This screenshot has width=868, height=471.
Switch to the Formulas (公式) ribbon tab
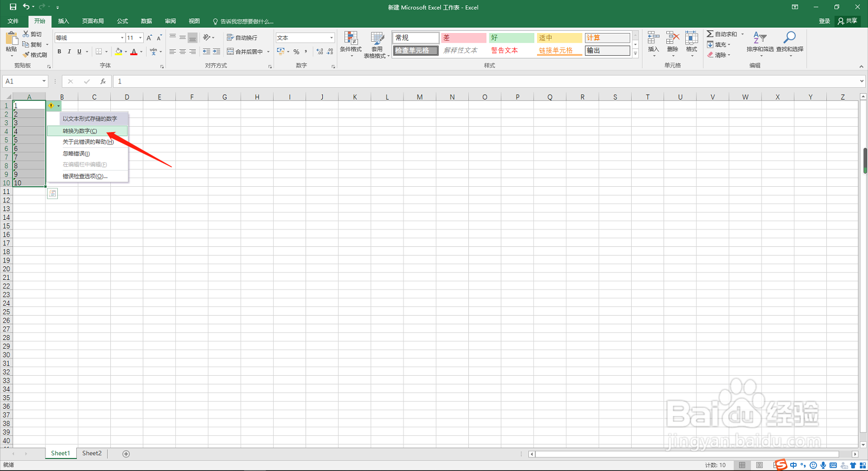[x=122, y=21]
